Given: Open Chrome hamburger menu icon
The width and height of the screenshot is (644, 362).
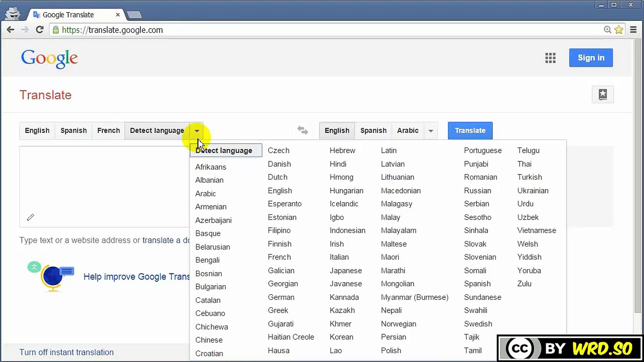Looking at the screenshot, I should coord(633,30).
